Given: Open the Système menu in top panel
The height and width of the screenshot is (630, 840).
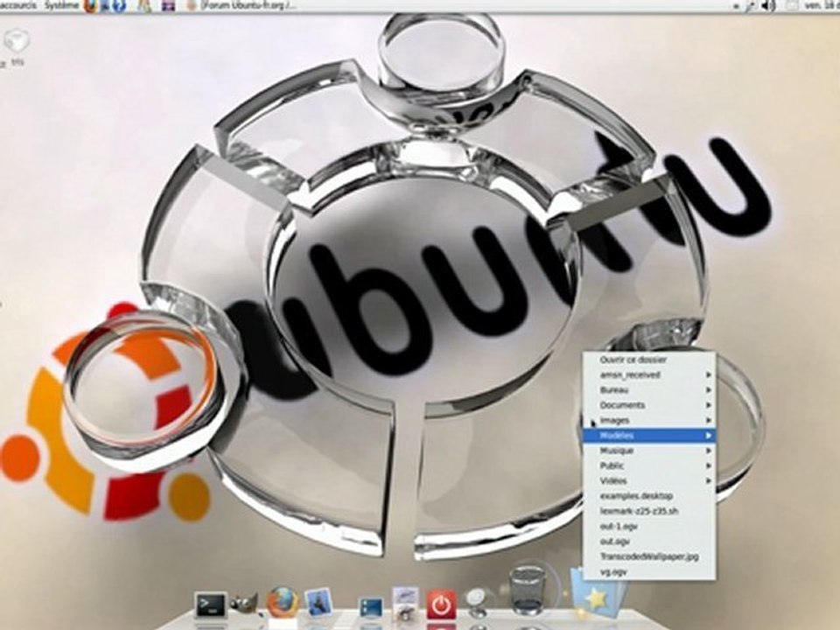Looking at the screenshot, I should pos(62,5).
